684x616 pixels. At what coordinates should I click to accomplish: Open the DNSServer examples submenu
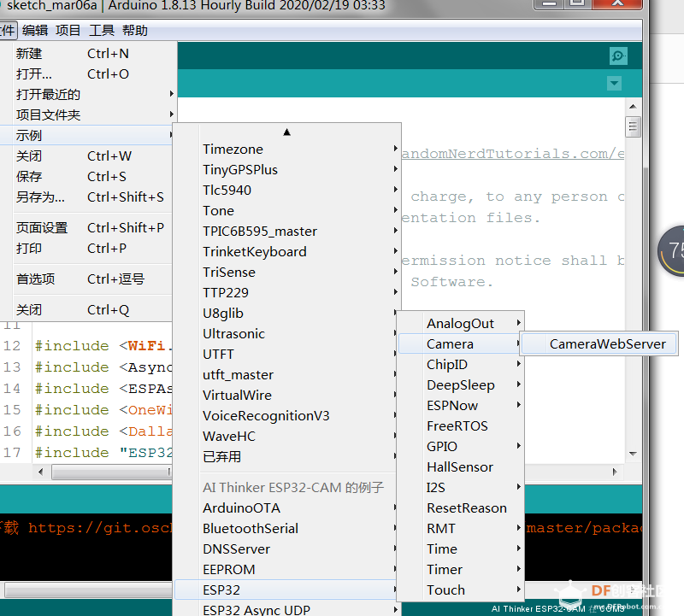click(x=286, y=549)
